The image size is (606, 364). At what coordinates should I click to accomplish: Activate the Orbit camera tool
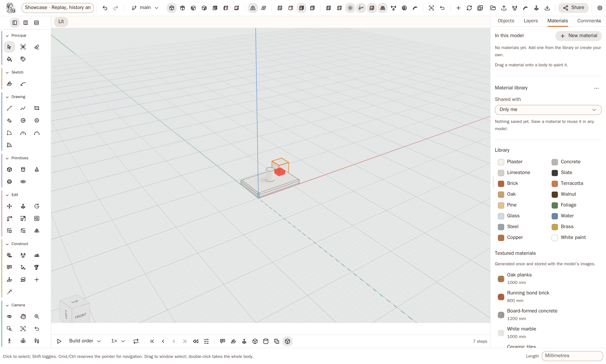coord(9,317)
